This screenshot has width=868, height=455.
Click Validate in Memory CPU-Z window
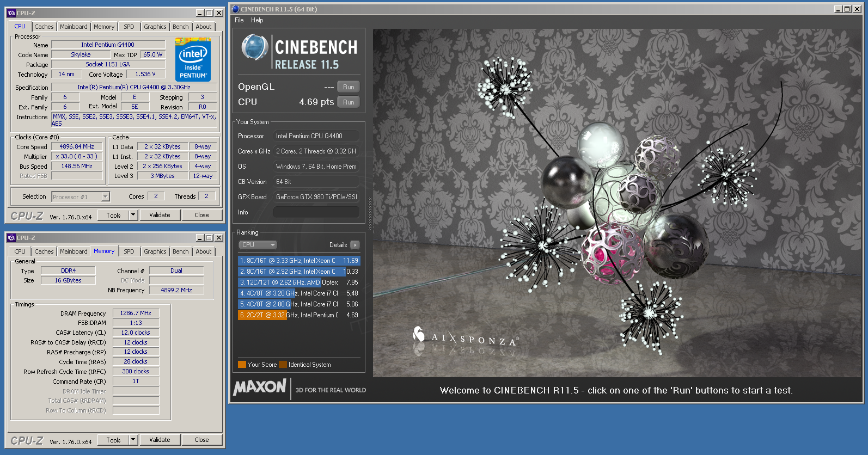point(160,440)
